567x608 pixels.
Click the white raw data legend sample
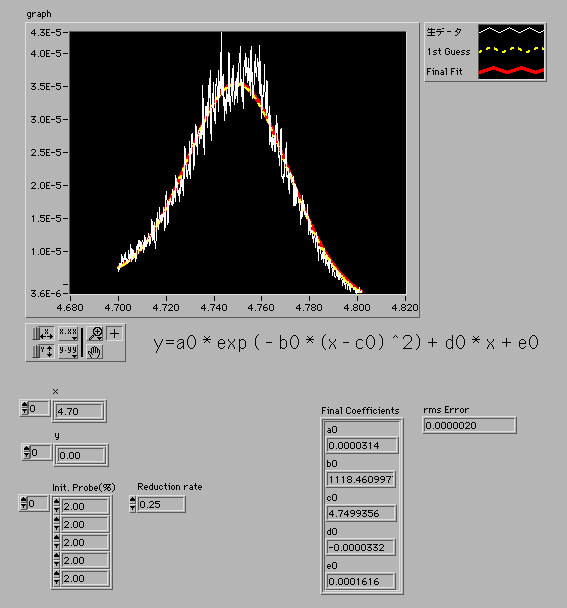click(x=511, y=31)
